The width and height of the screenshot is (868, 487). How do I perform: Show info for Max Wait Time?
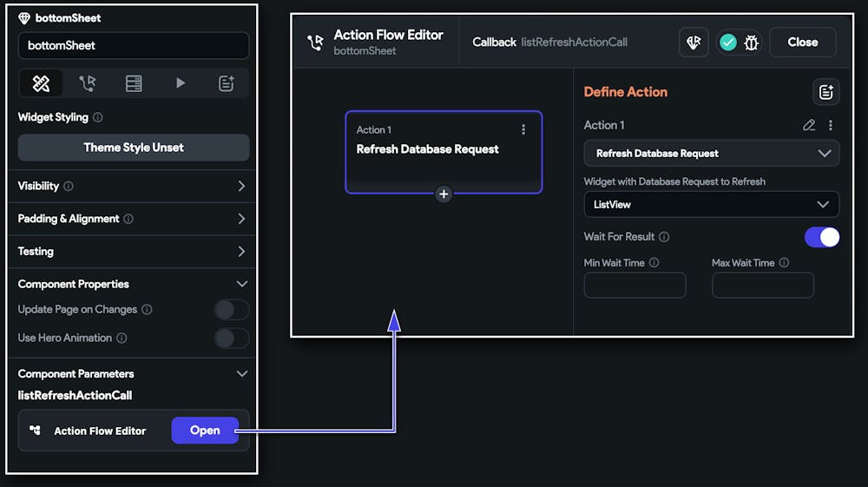[784, 262]
